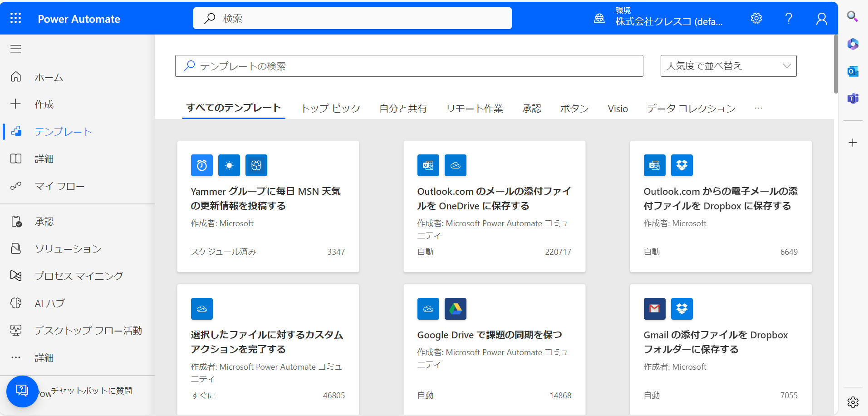Viewport: 868px width, 416px height.
Task: Open Copilot icon in browser sidebar
Action: click(853, 44)
